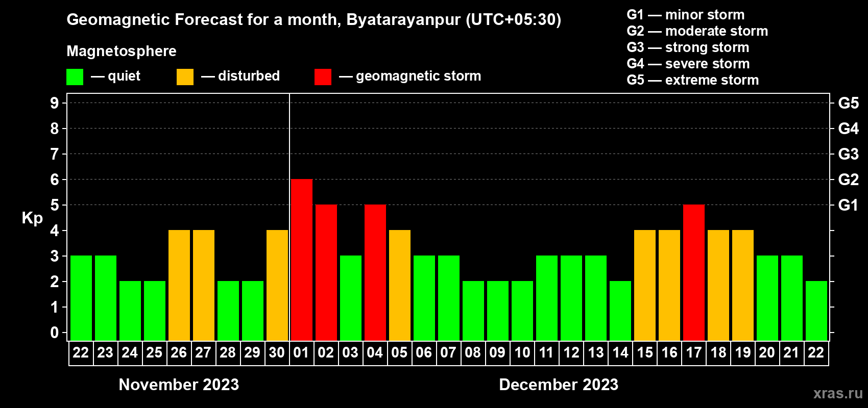Select the green bar for December 03
This screenshot has width=868, height=408.
(x=351, y=298)
